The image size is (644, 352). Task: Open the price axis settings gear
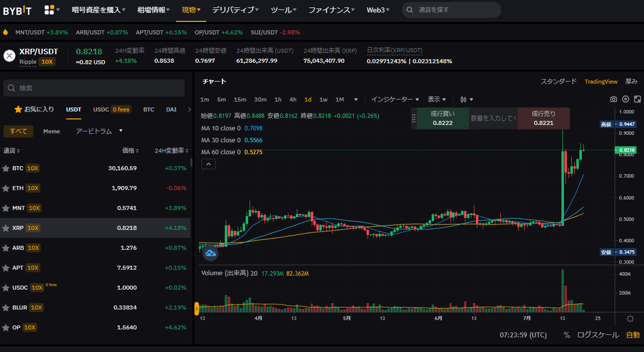click(630, 319)
